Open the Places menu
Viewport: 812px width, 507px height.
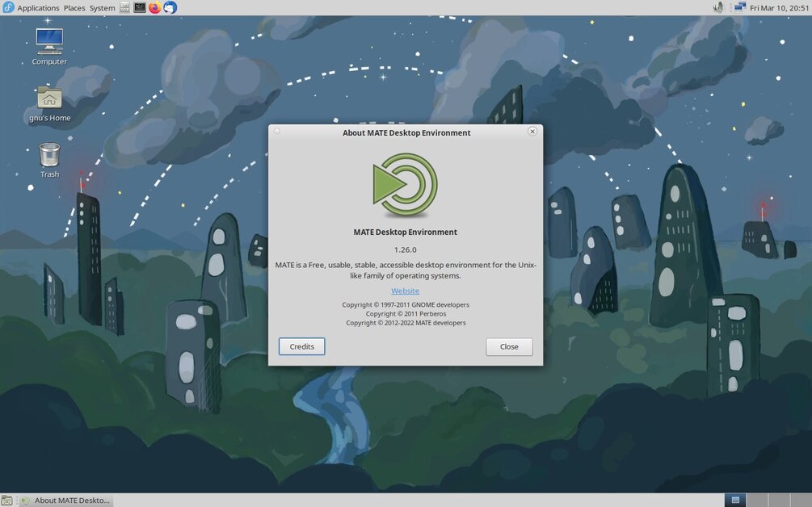(74, 8)
